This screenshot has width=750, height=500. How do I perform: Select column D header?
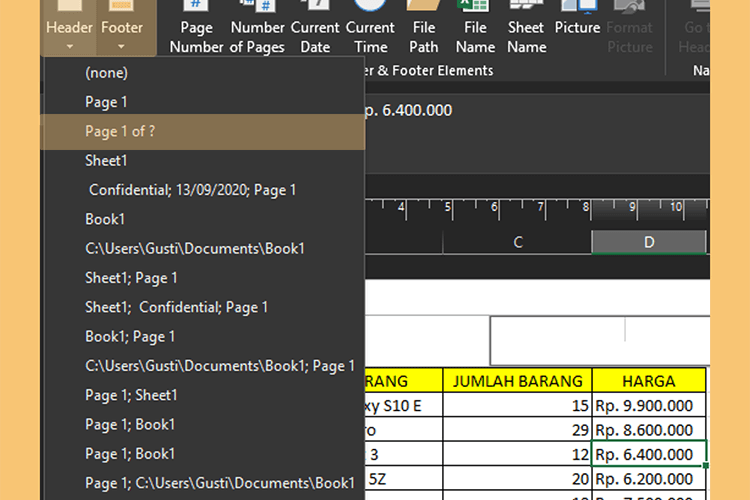(x=649, y=242)
